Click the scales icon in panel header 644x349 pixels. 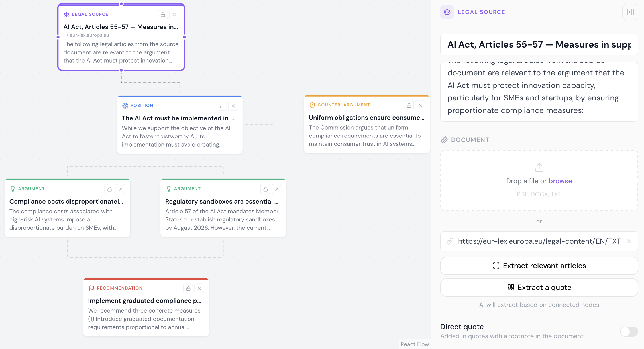point(447,12)
